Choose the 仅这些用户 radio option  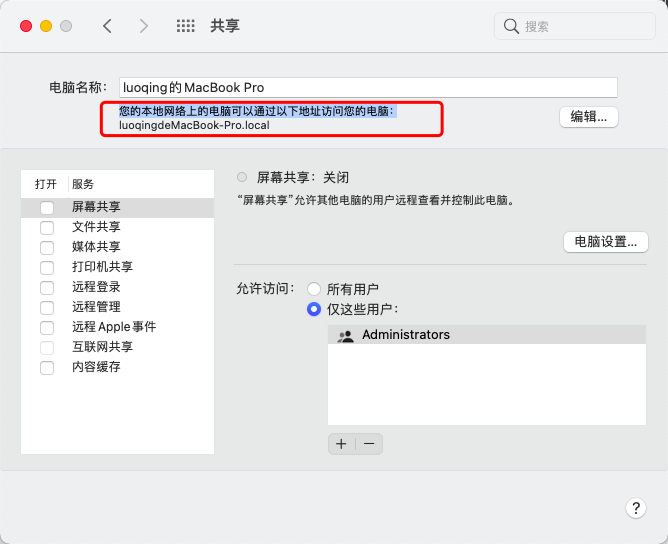(x=314, y=309)
